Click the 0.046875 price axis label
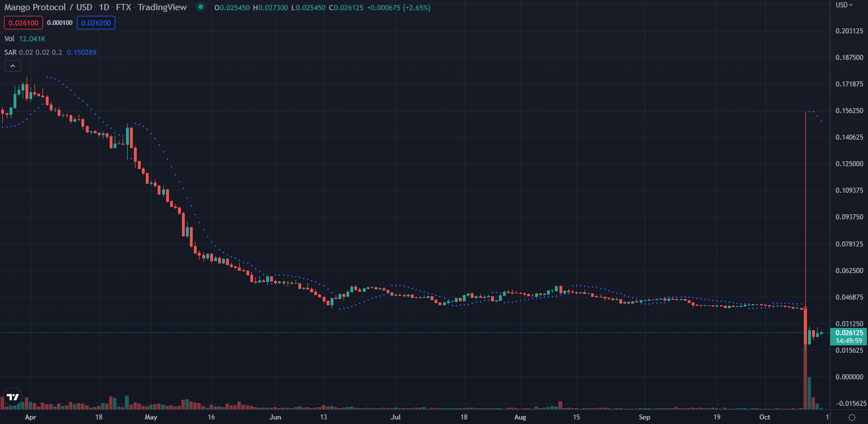Viewport: 868px width, 424px height. (x=849, y=297)
